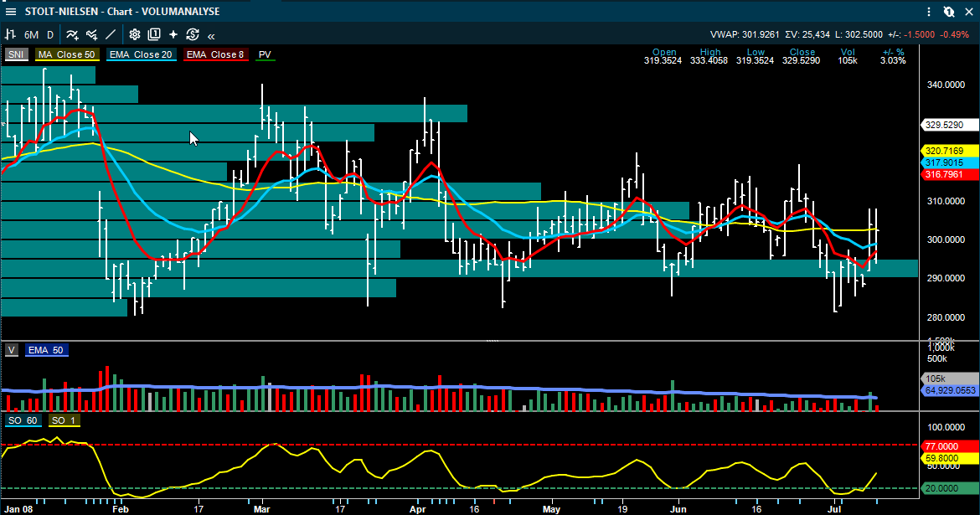
Task: Click the -1.5000 change value
Action: click(x=921, y=34)
